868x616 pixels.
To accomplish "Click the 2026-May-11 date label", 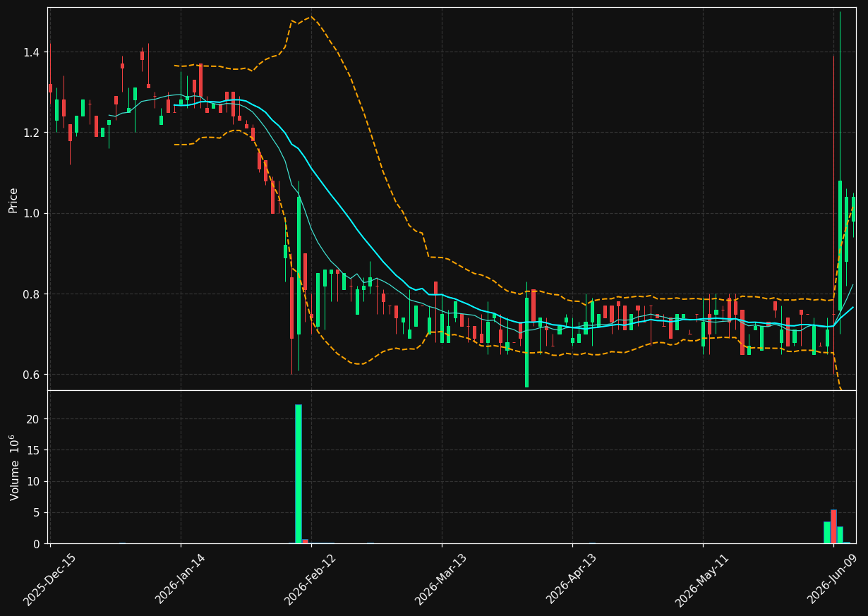I will point(702,579).
